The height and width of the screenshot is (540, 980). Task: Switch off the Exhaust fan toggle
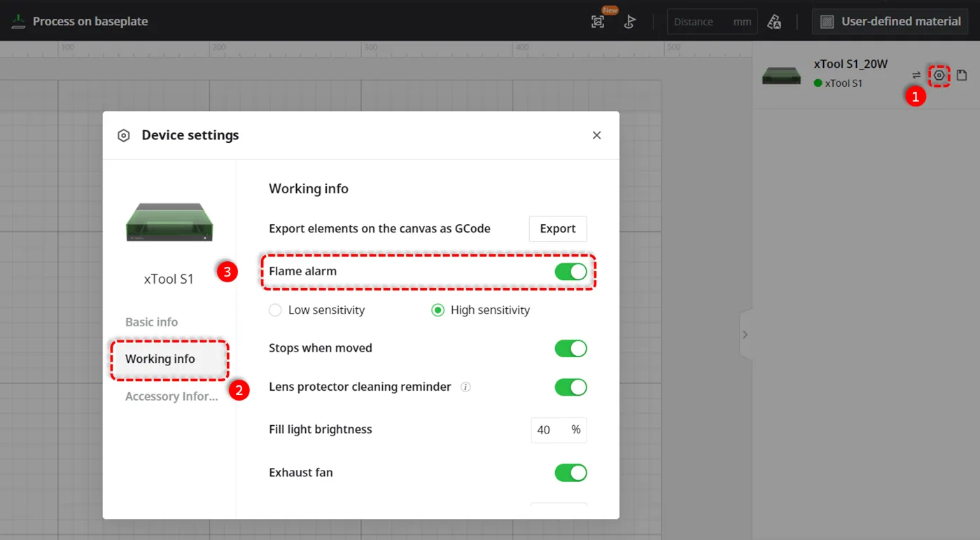point(571,473)
